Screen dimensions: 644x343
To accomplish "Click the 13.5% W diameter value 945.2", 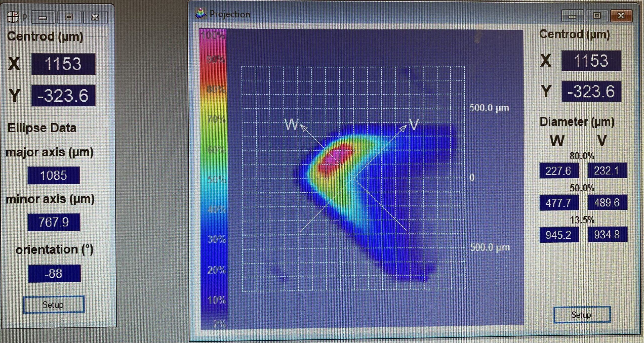I will pos(559,235).
